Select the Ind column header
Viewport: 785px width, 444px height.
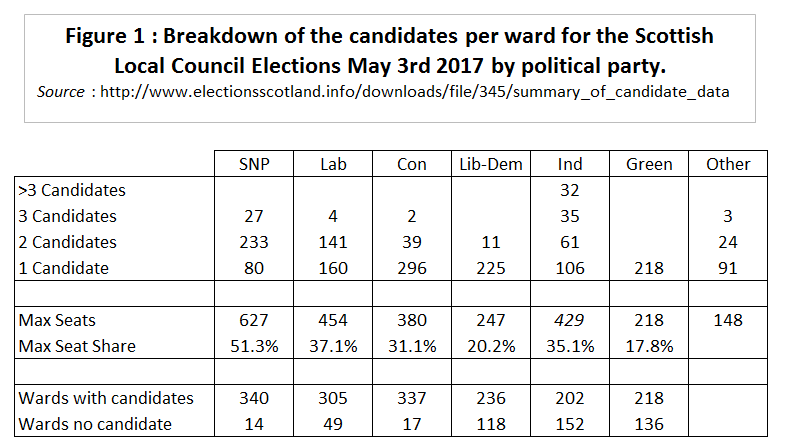point(571,164)
